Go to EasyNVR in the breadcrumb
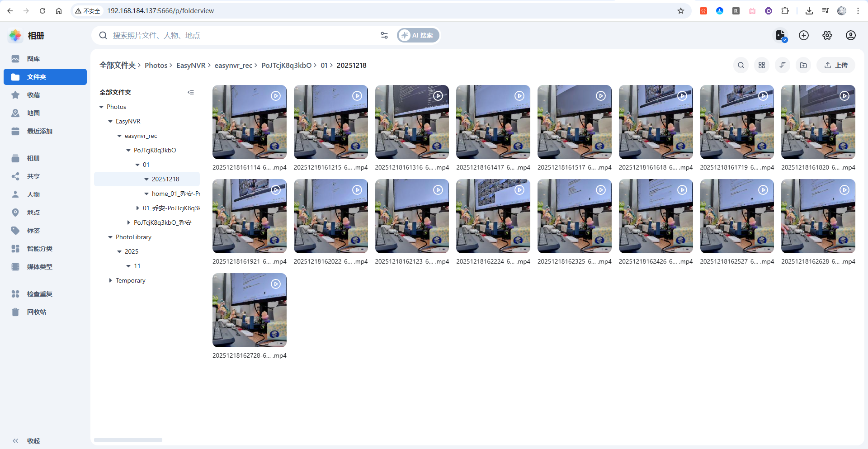Screen dimensions: 868x449 tap(191, 66)
